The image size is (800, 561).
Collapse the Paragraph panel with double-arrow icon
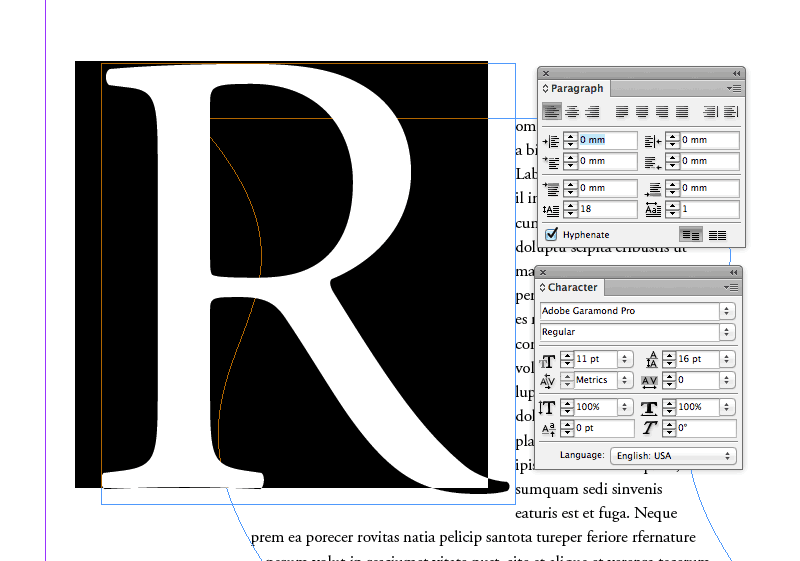coord(736,73)
